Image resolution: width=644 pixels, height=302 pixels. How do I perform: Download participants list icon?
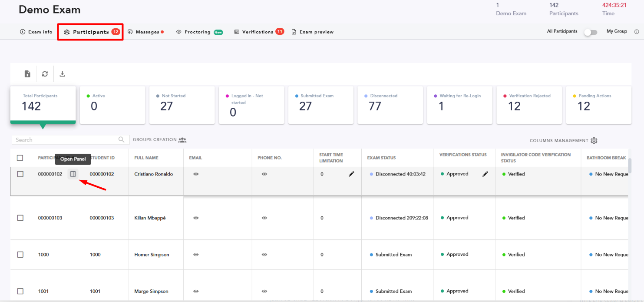62,74
